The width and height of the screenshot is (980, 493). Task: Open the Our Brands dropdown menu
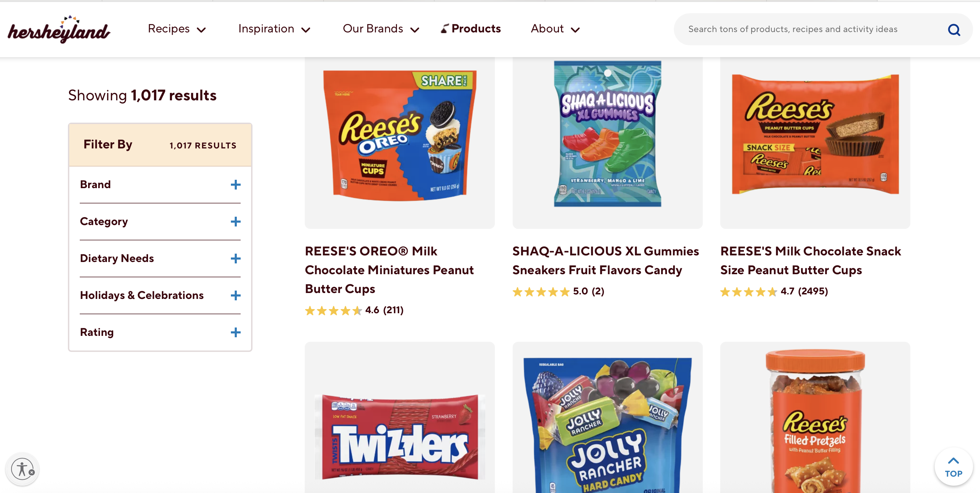coord(380,29)
